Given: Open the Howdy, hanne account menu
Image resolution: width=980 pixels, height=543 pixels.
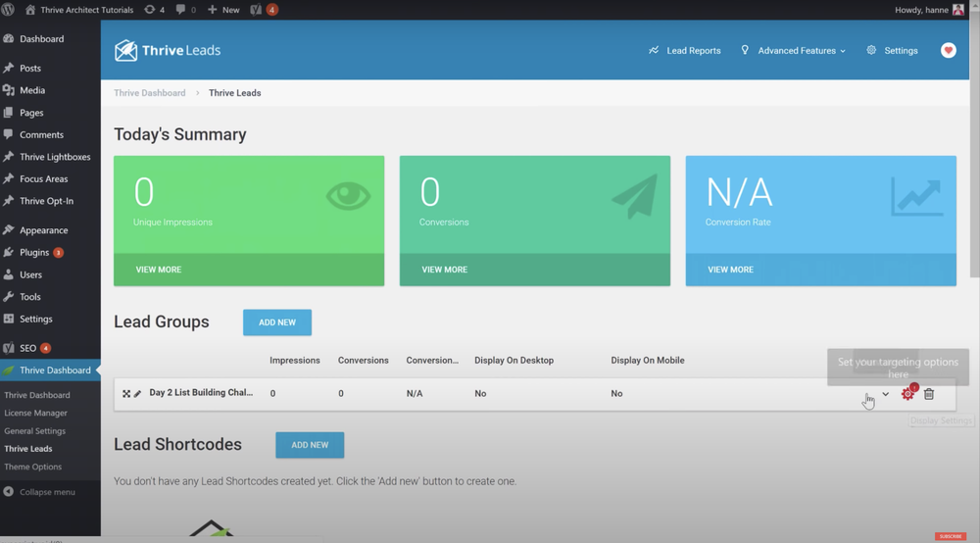Looking at the screenshot, I should pos(929,10).
